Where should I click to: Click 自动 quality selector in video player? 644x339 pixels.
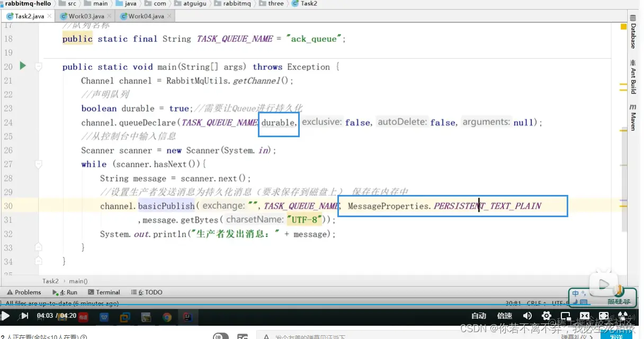click(x=479, y=316)
